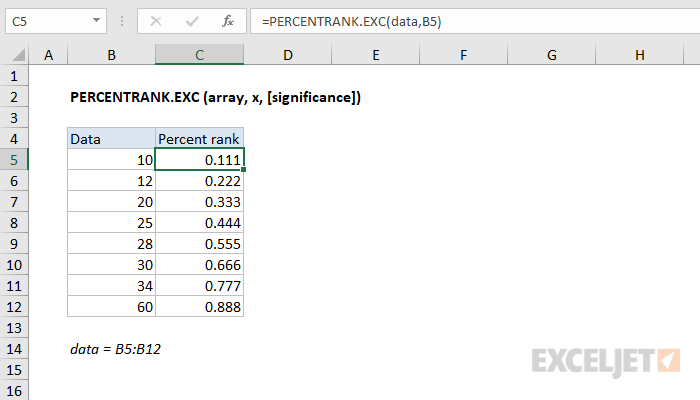The height and width of the screenshot is (400, 700).
Task: Select cell with data value 12
Action: [x=111, y=181]
